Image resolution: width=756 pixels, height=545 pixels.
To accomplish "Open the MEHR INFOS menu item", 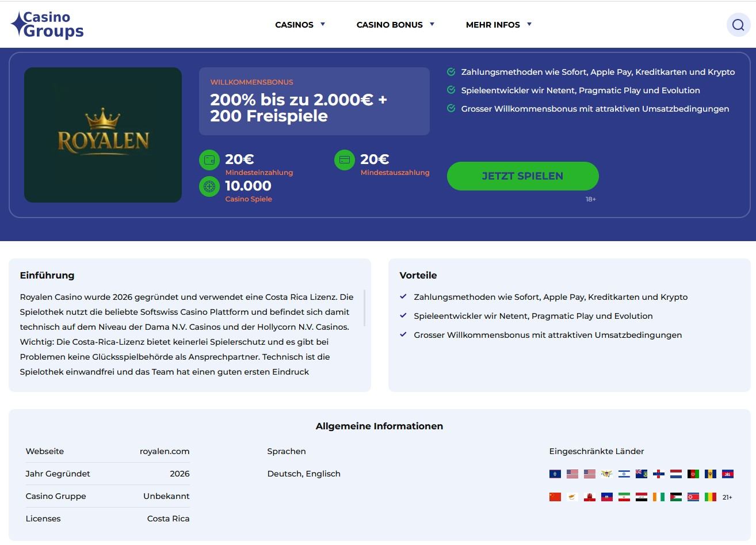I will pos(492,25).
